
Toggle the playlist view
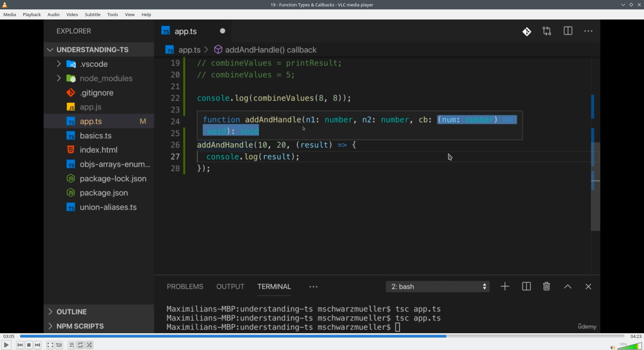click(x=71, y=345)
